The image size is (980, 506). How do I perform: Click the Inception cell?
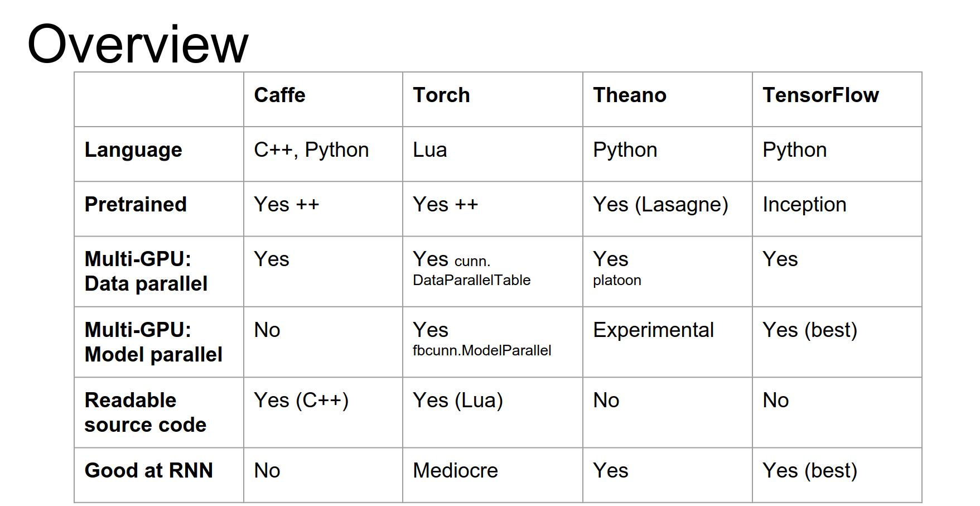tap(804, 205)
